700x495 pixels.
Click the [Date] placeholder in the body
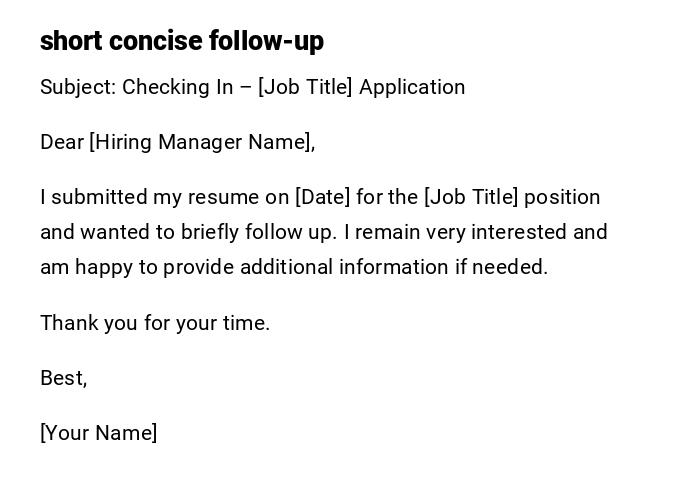(322, 197)
